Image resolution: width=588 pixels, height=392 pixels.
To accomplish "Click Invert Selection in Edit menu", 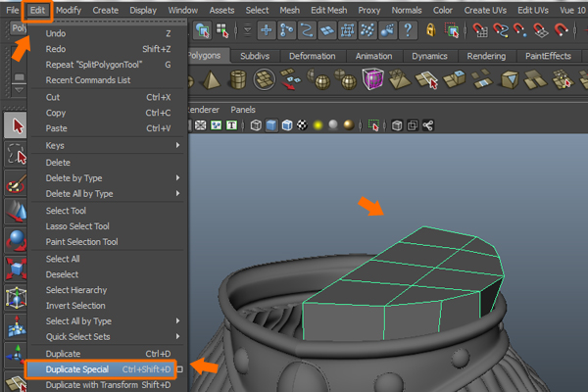I will [x=75, y=305].
